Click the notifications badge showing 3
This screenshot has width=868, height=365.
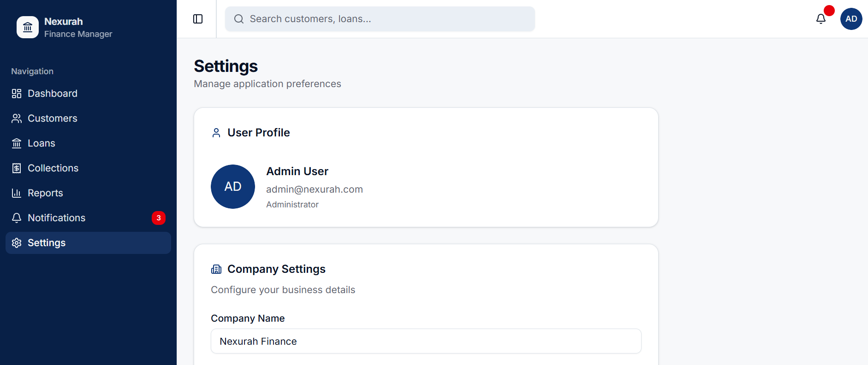tap(159, 218)
